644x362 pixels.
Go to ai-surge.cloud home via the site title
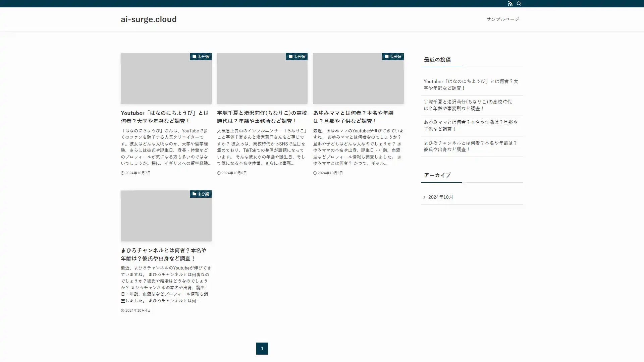pos(149,19)
